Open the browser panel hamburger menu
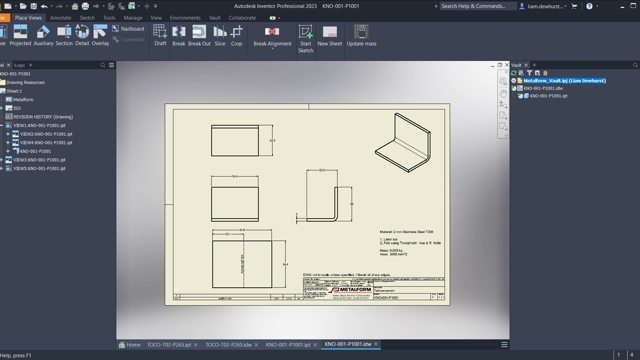The width and height of the screenshot is (640, 360). [x=111, y=65]
